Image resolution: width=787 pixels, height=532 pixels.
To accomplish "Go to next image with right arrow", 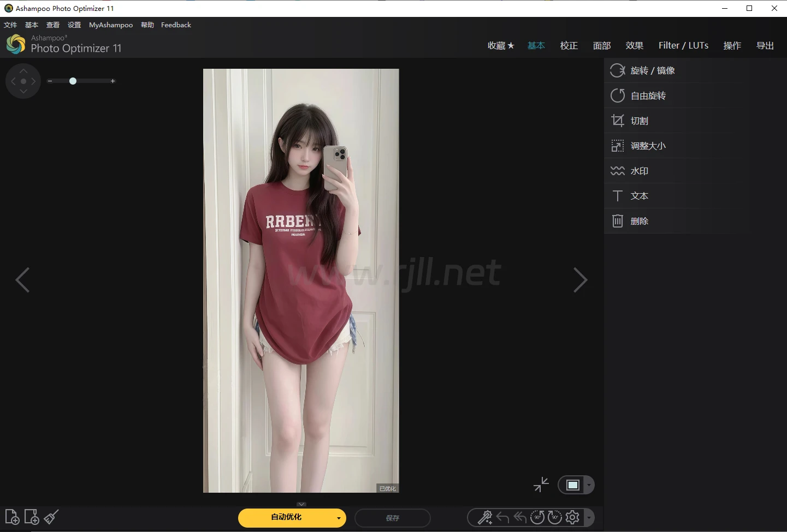I will click(580, 280).
